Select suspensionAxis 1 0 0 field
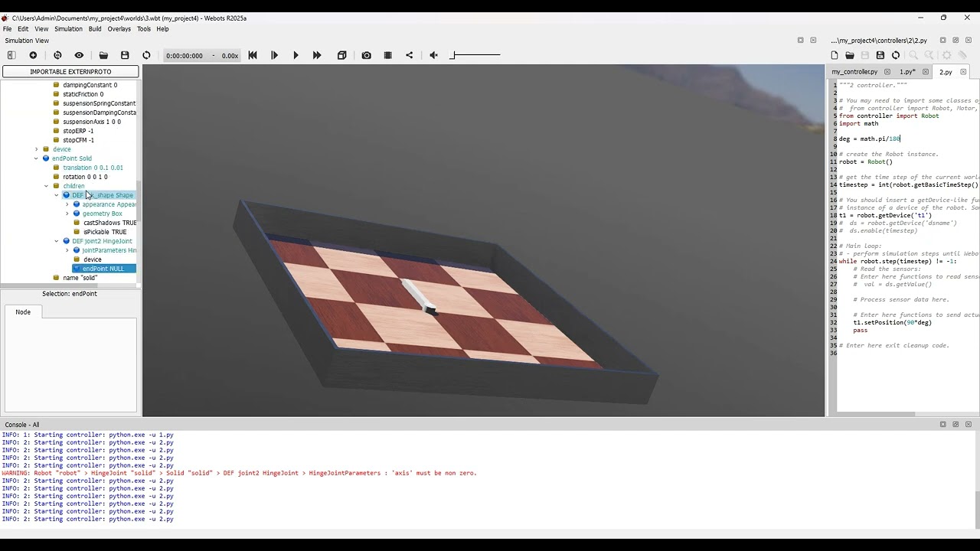Image resolution: width=980 pixels, height=551 pixels. point(92,122)
